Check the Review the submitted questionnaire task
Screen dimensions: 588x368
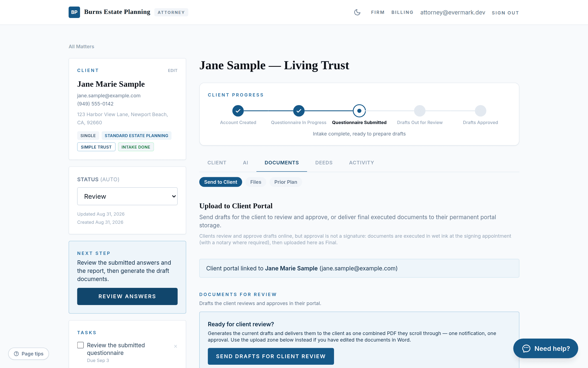coord(80,345)
